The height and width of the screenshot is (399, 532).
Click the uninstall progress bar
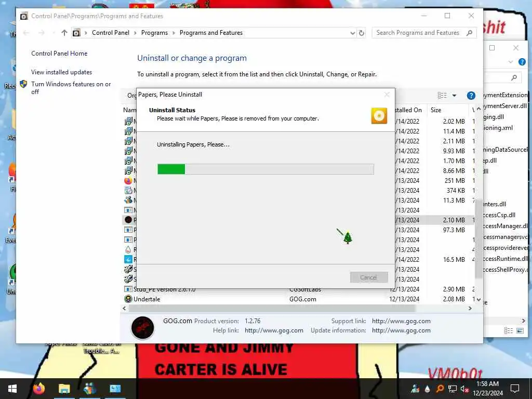tap(265, 169)
